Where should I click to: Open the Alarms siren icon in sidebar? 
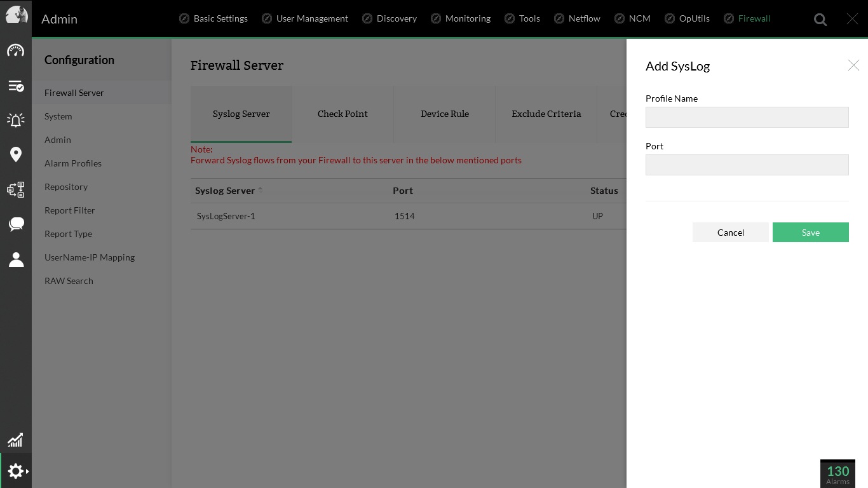coord(16,120)
